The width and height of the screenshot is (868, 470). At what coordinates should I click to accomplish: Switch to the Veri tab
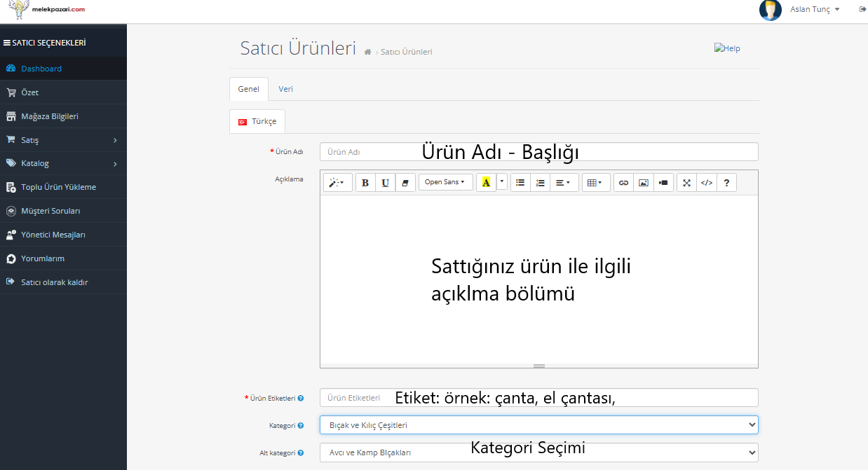[285, 89]
